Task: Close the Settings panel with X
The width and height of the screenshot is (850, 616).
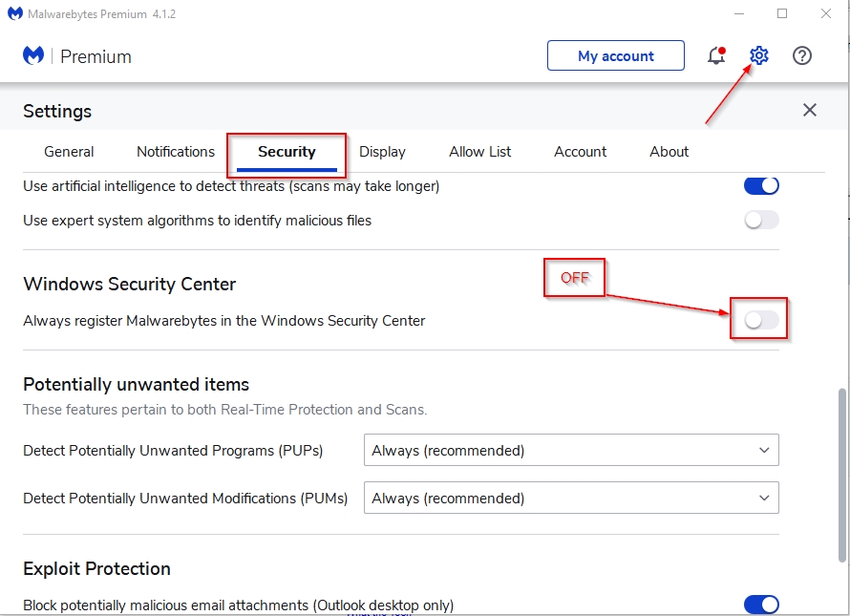Action: point(809,110)
